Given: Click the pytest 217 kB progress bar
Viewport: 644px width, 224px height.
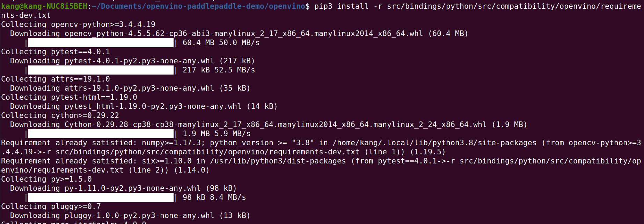Looking at the screenshot, I should pos(101,70).
